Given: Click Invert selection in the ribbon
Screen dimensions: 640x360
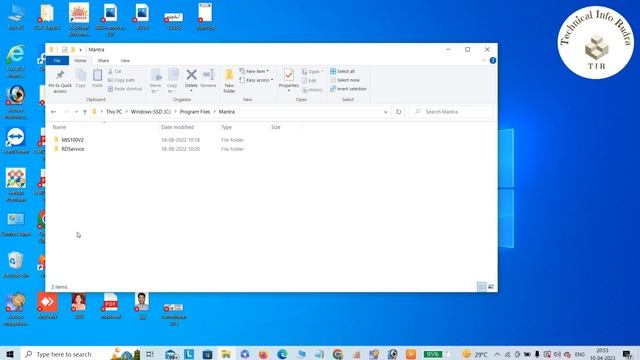Looking at the screenshot, I should (348, 89).
